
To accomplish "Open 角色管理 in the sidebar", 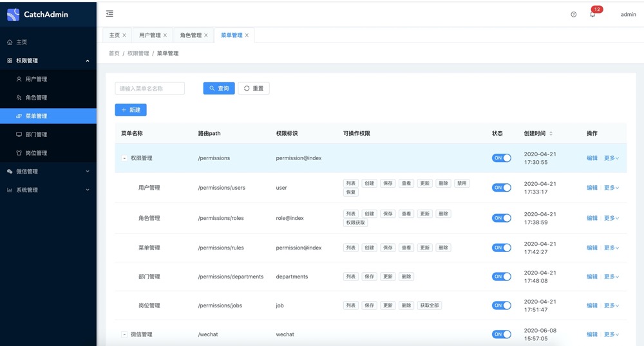I will pos(48,98).
